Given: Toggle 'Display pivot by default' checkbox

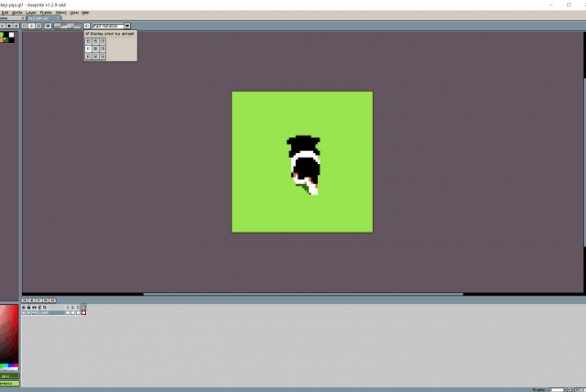Looking at the screenshot, I should pos(88,33).
